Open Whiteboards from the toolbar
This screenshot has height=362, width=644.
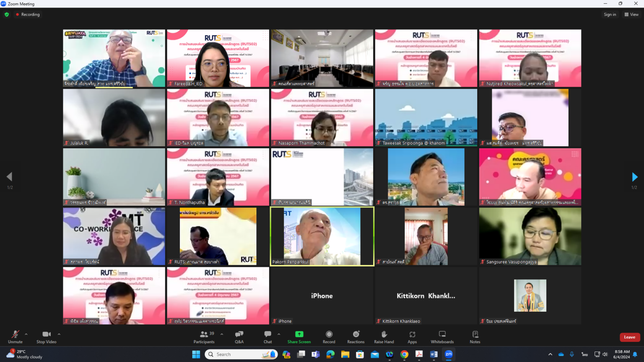(x=442, y=336)
